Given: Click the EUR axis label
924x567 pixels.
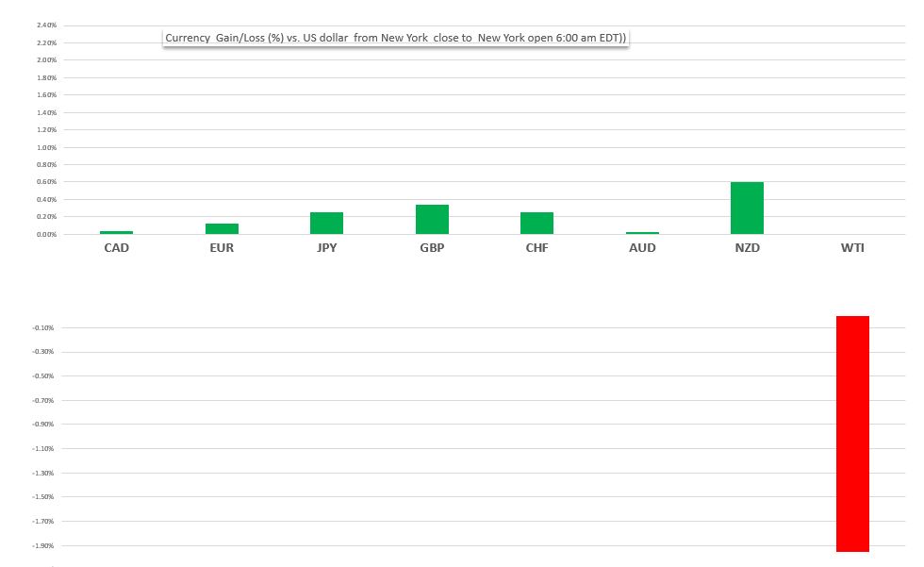Looking at the screenshot, I should pyautogui.click(x=222, y=248).
